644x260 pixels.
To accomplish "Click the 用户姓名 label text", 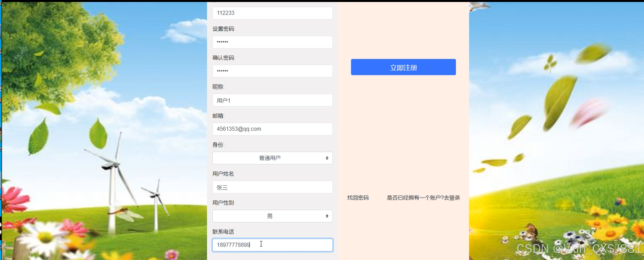I will coord(223,173).
